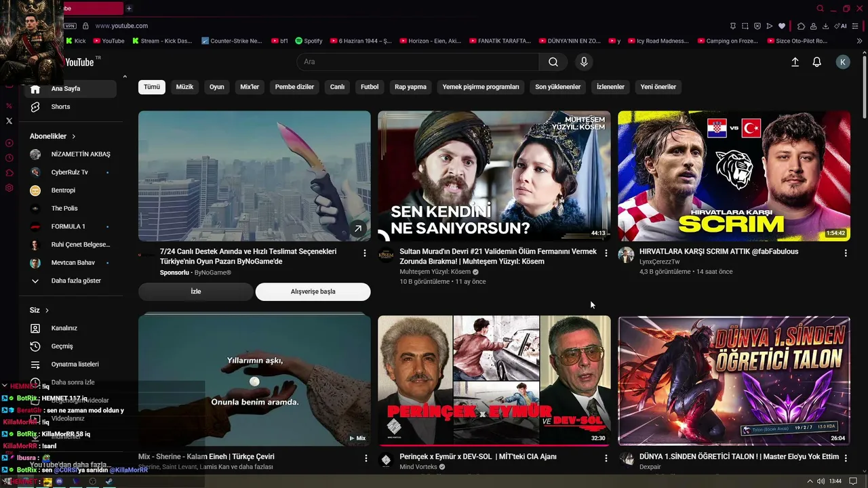Select the Pembe diziler filter chip
868x488 pixels.
click(294, 87)
